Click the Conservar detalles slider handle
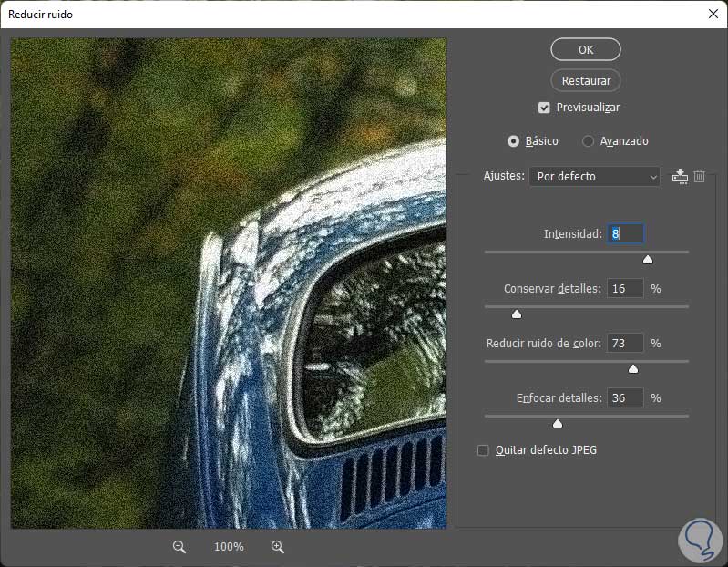This screenshot has width=728, height=567. click(517, 314)
